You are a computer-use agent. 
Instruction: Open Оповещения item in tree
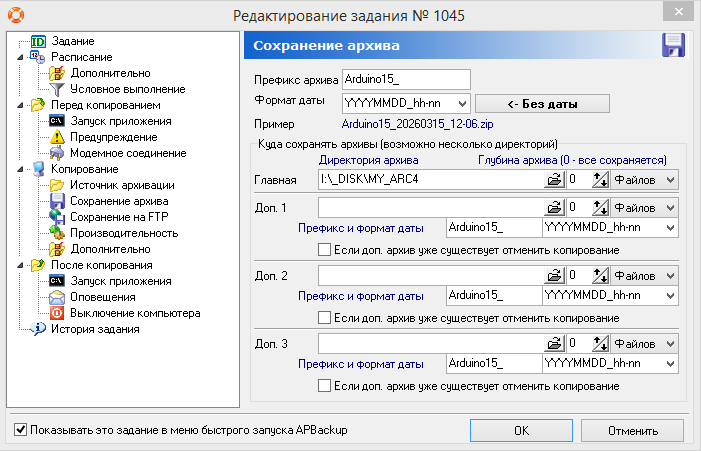pos(103,297)
